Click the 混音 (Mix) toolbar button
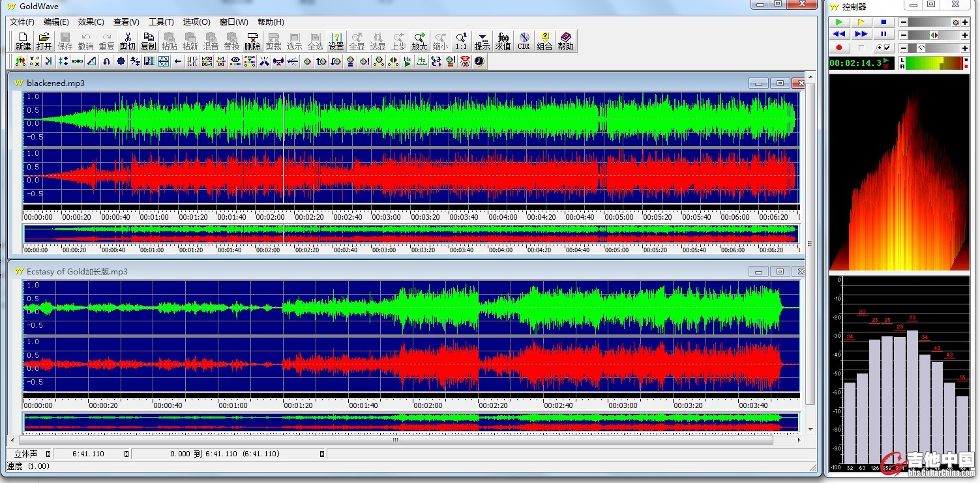Screen dimensions: 980x483 pos(211,42)
